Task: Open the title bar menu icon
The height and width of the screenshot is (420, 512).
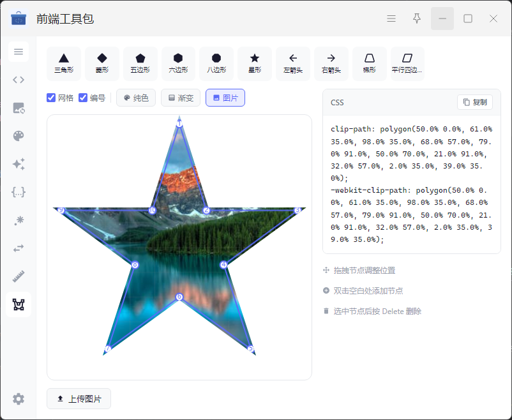Action: coord(391,19)
